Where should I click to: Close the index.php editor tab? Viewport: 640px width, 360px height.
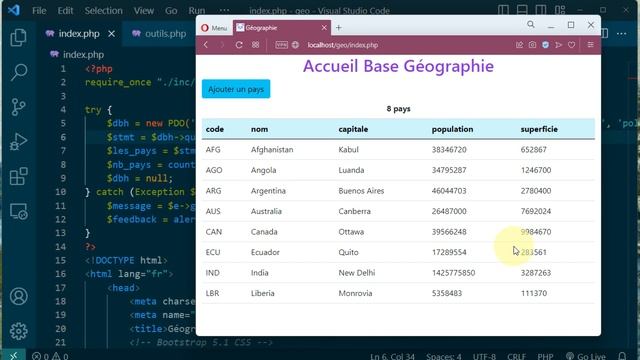pos(111,34)
